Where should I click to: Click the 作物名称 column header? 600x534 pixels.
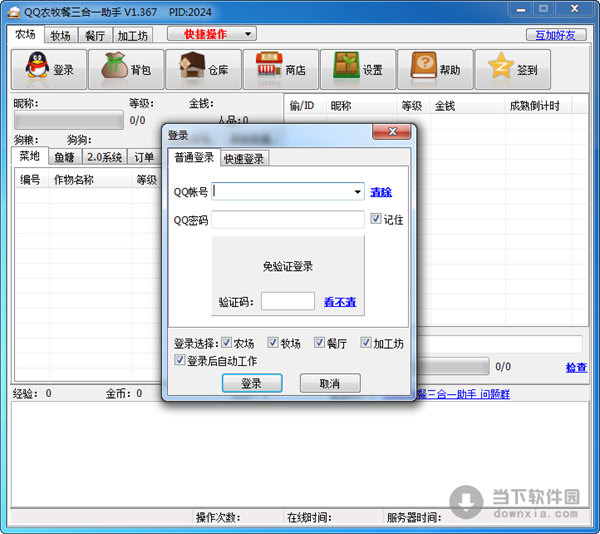click(90, 179)
